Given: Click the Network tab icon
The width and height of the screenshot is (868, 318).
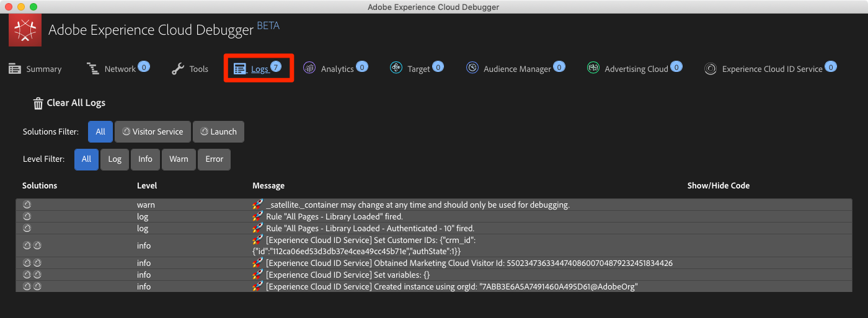Looking at the screenshot, I should [93, 69].
